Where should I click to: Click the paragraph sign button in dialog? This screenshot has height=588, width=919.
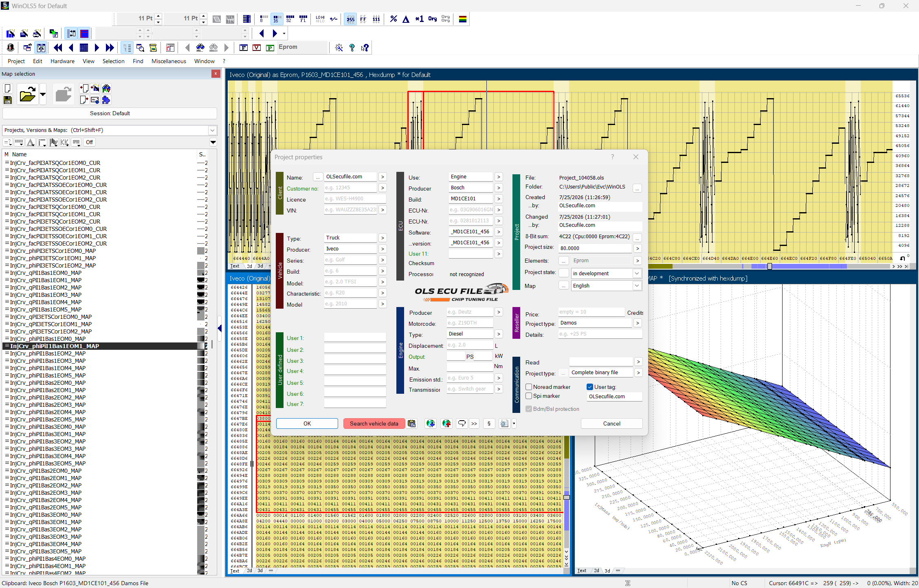click(489, 423)
